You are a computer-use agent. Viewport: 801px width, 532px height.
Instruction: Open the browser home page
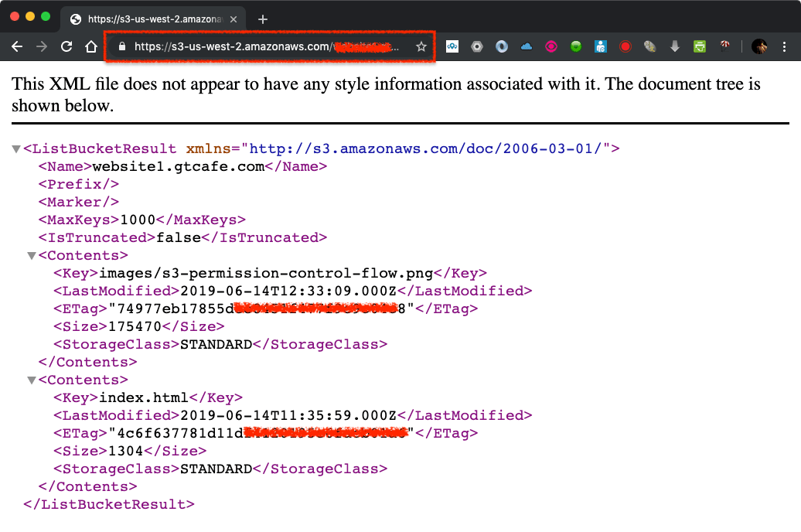click(x=91, y=46)
